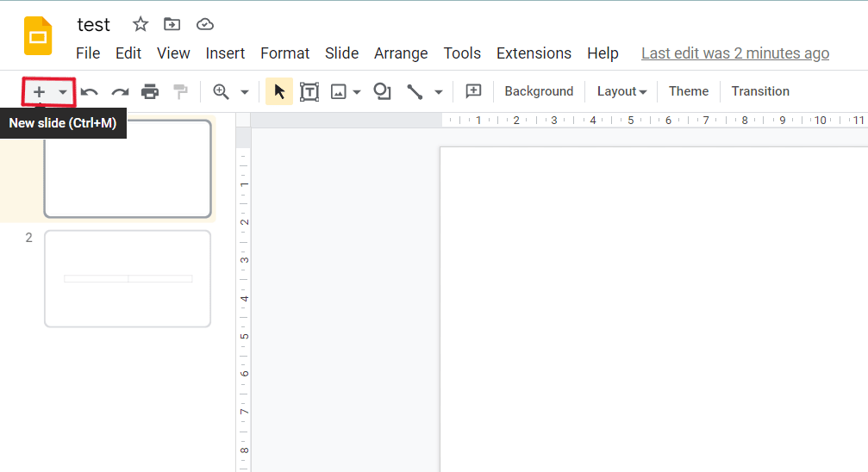Open the View menu
The image size is (868, 472).
coord(173,53)
